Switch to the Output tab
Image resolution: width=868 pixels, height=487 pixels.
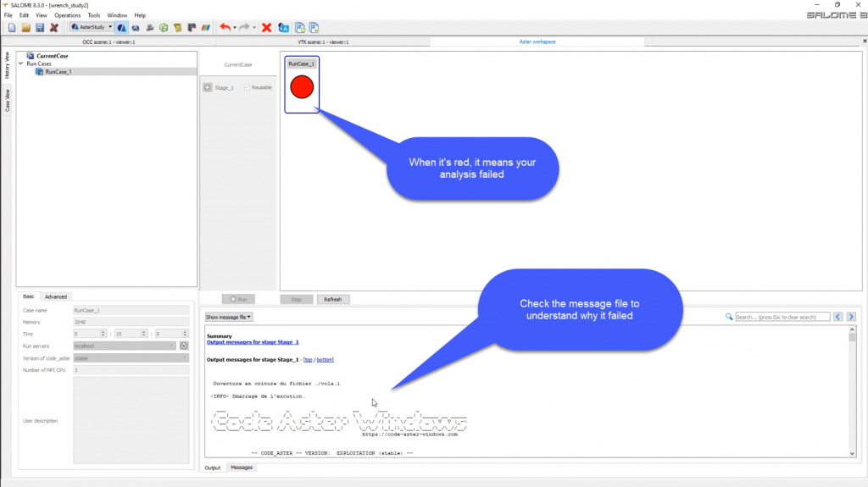213,468
